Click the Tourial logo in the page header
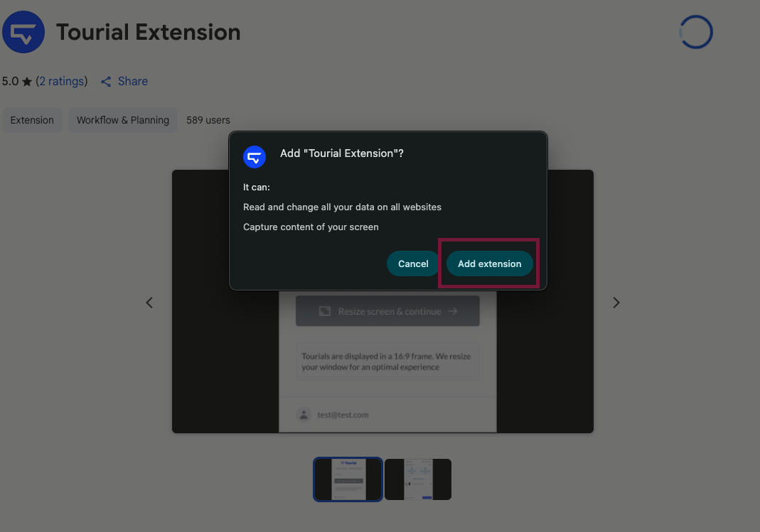This screenshot has height=532, width=760. coord(23,33)
